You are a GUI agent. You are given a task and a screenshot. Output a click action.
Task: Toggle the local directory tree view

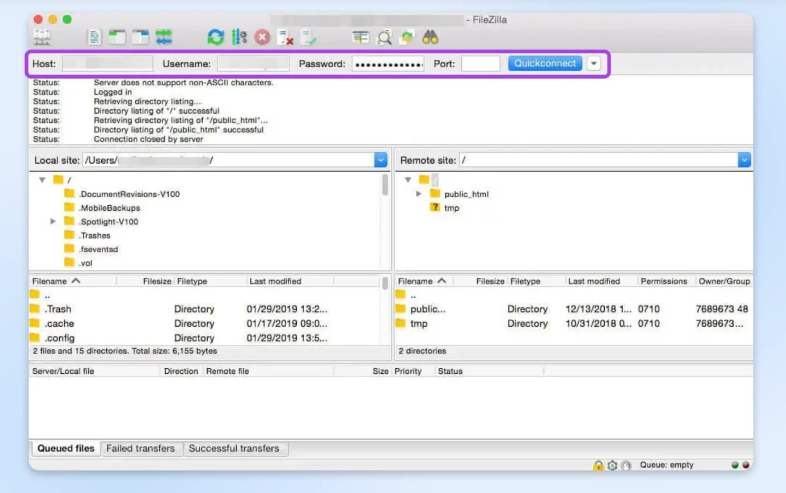coord(117,37)
